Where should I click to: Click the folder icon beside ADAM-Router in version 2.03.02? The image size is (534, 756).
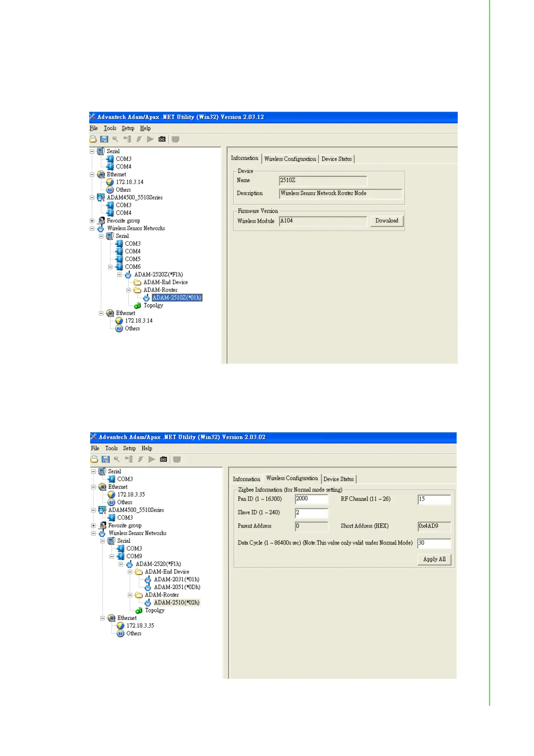pyautogui.click(x=139, y=595)
